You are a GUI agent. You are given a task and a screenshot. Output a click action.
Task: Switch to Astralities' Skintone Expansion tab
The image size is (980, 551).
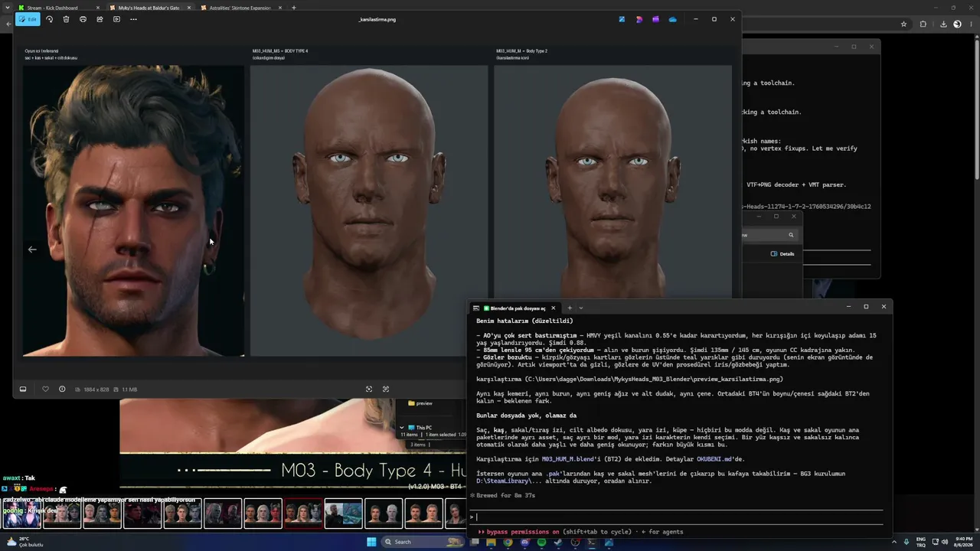pyautogui.click(x=240, y=8)
